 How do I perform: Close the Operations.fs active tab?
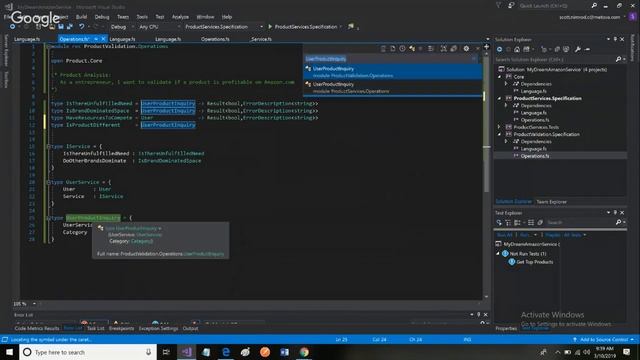click(x=103, y=39)
